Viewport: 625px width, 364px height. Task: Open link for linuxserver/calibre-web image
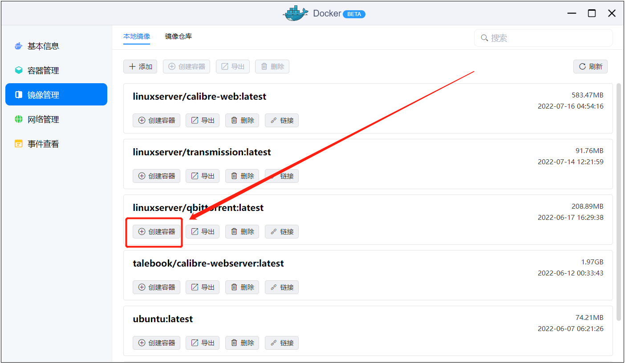[282, 121]
